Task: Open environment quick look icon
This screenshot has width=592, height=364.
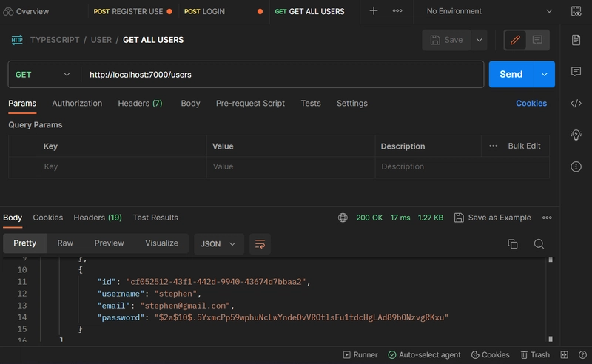Action: pyautogui.click(x=576, y=11)
